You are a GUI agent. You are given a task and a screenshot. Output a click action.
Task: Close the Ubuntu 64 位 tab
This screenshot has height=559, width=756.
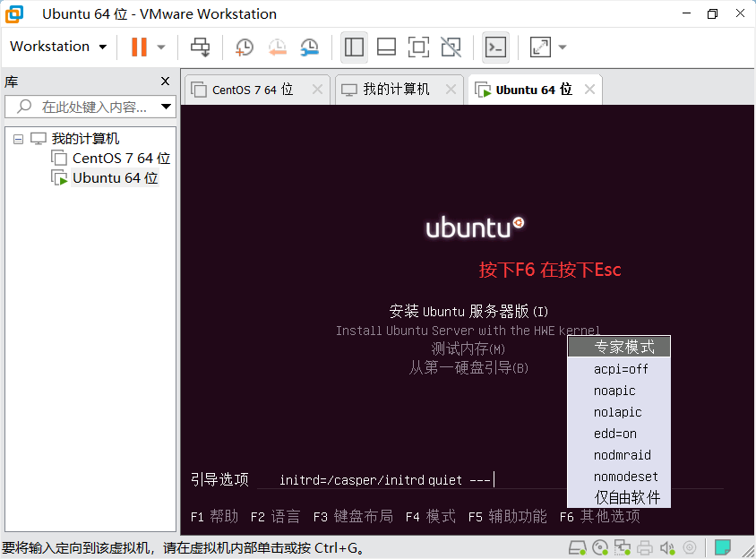tap(589, 90)
